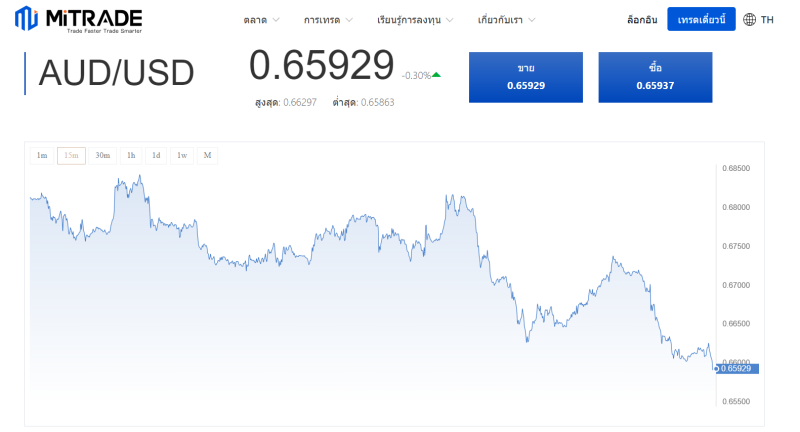Choose the 1w chart timeframe

click(182, 155)
